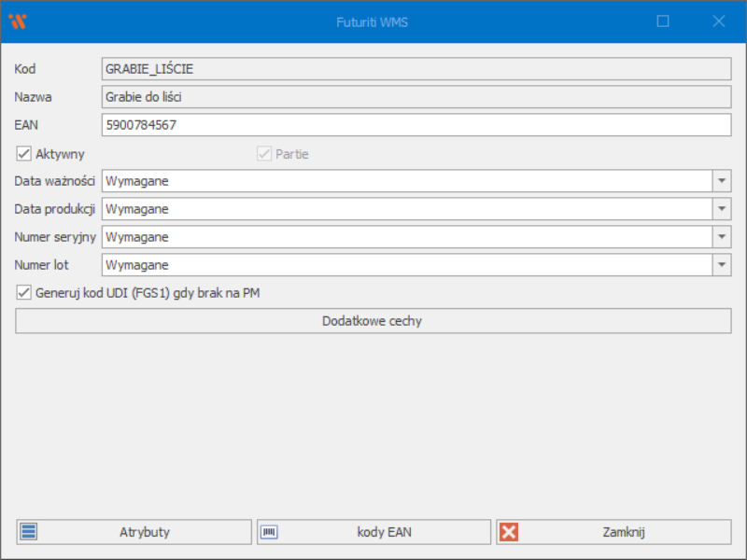Open the Numer lot dropdown list

722,265
